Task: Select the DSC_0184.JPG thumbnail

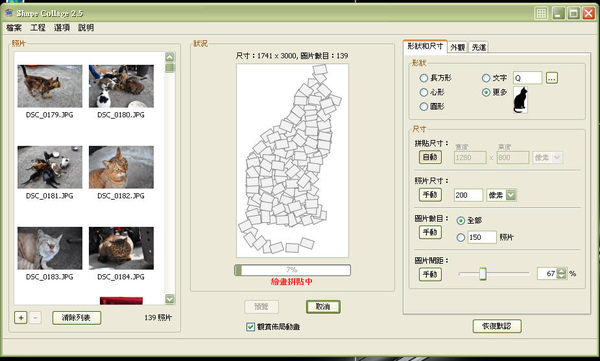Action: point(121,248)
